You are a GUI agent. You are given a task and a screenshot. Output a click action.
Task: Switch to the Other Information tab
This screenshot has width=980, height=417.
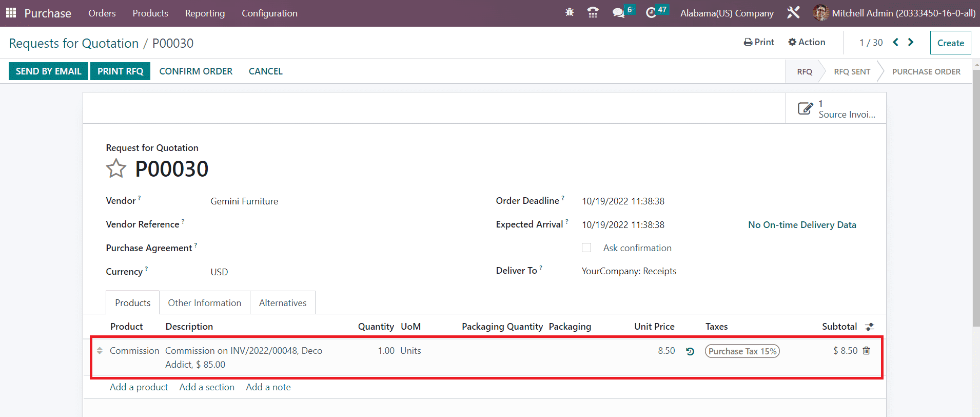[x=204, y=303]
